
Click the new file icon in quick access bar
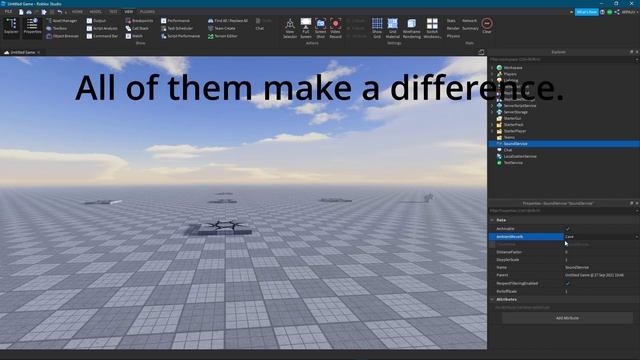point(21,12)
